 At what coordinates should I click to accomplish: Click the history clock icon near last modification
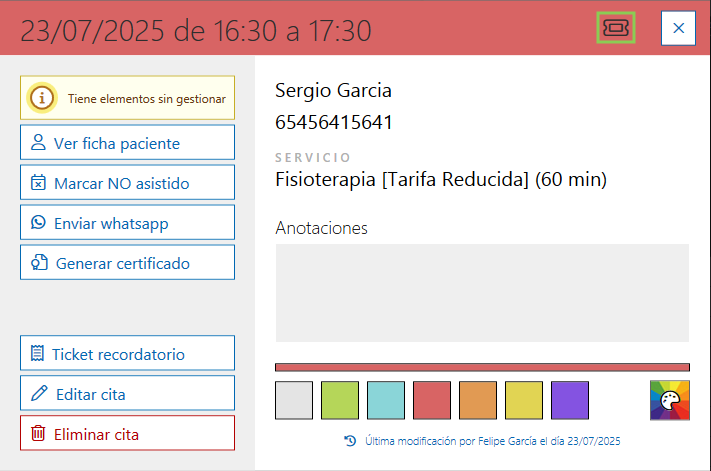coord(350,440)
